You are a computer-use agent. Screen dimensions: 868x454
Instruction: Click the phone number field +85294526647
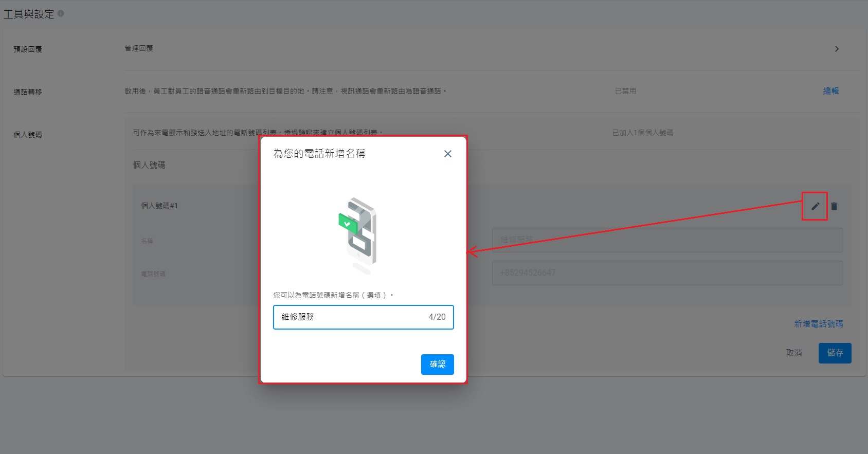click(x=667, y=273)
